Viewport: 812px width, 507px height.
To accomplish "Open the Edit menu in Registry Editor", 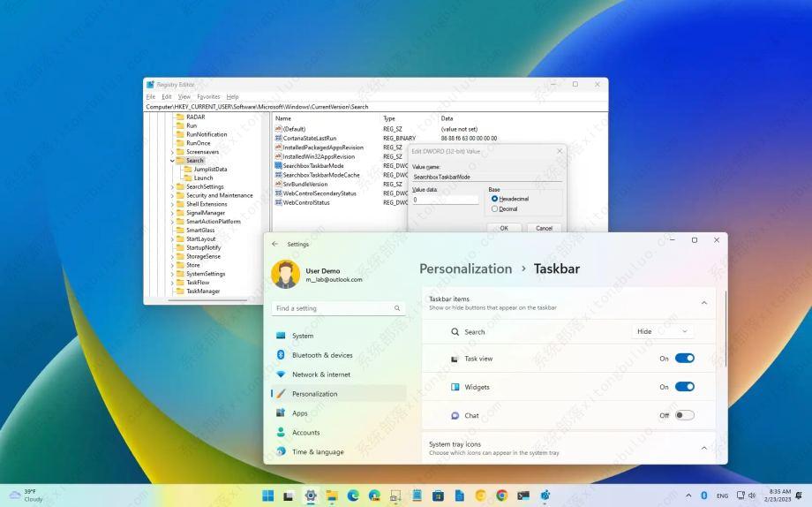I will pyautogui.click(x=167, y=96).
